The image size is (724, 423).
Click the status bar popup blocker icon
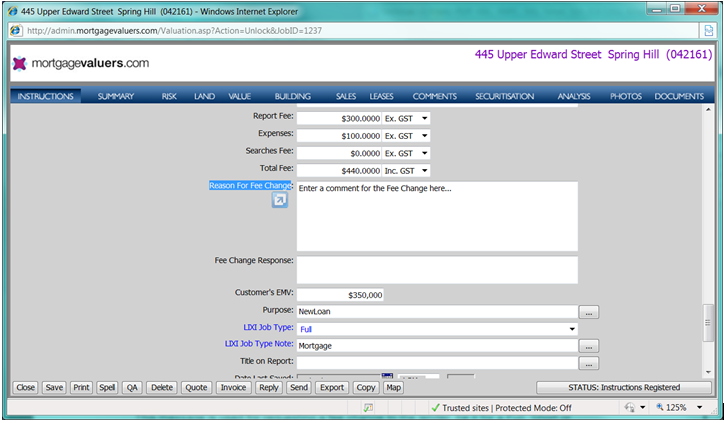tap(368, 408)
